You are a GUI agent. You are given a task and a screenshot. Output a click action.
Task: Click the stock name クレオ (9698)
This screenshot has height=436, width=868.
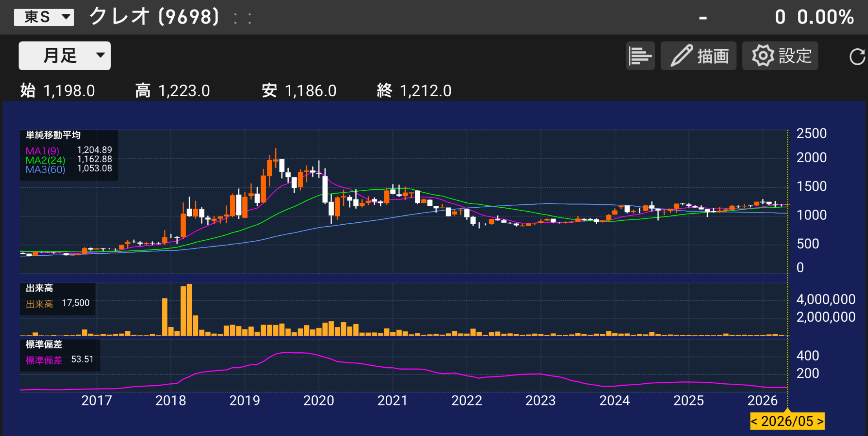coord(154,17)
